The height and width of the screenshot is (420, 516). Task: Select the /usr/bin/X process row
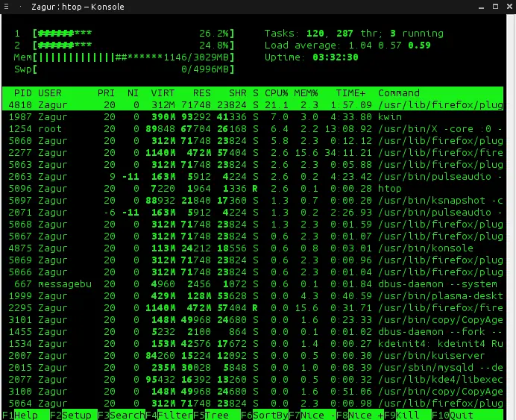[253, 129]
